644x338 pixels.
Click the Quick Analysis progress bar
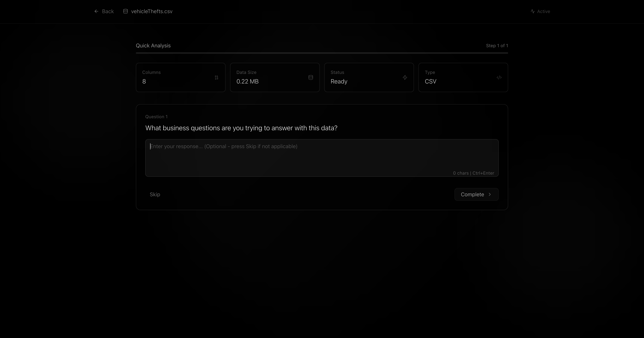[x=322, y=53]
